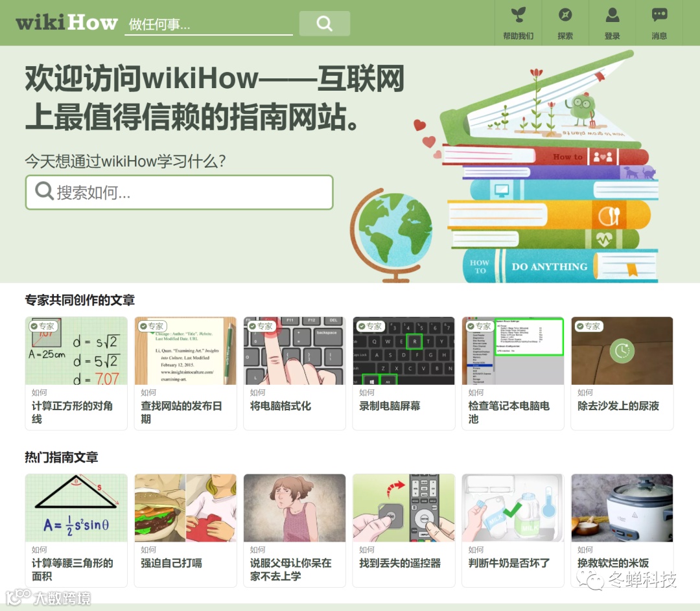Open the 查找网站的发布日期 article link
This screenshot has width=700, height=611.
point(181,412)
